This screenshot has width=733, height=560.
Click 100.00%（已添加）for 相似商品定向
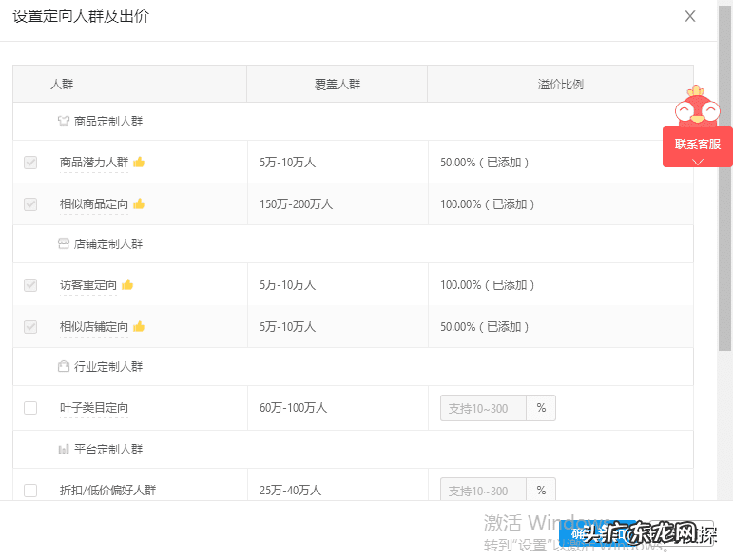tap(487, 204)
